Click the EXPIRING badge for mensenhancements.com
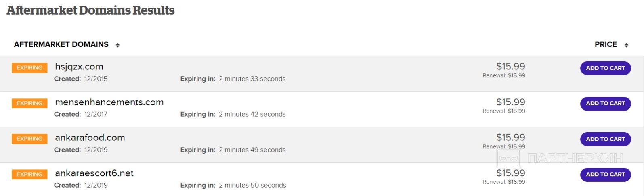This screenshot has height=196, width=644. (x=29, y=103)
